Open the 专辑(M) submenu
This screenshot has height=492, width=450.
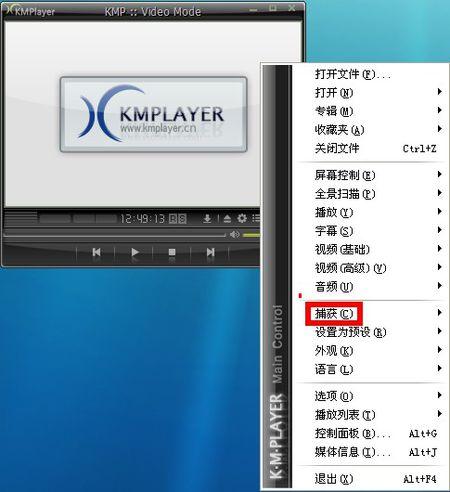tap(371, 111)
